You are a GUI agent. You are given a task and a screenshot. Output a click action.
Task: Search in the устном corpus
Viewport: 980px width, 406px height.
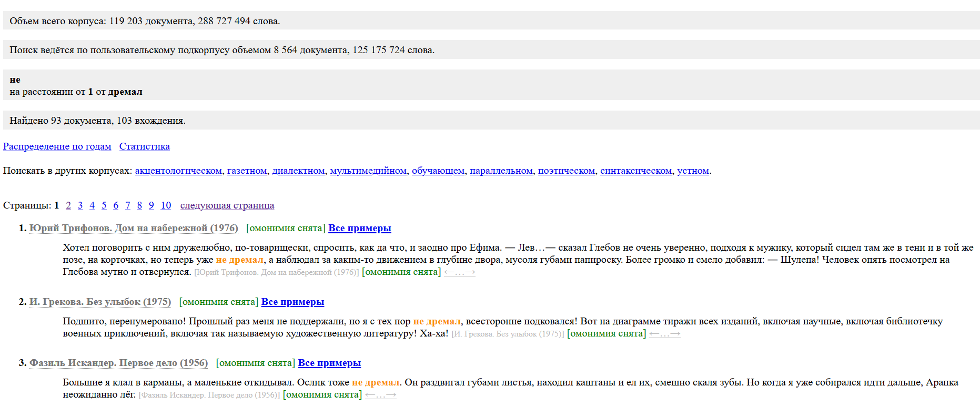693,171
